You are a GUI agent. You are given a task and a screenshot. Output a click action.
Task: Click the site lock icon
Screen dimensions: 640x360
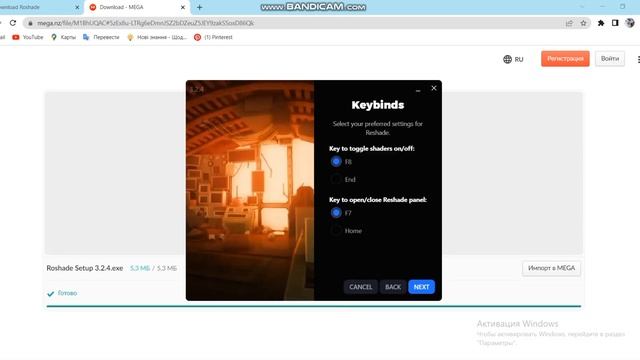click(30, 23)
